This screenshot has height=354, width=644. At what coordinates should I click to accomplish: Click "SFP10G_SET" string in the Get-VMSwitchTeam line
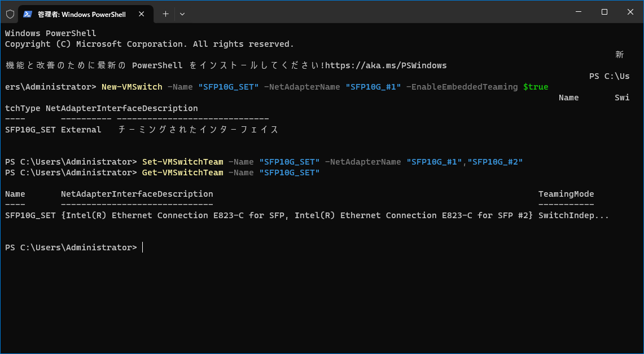click(x=289, y=172)
